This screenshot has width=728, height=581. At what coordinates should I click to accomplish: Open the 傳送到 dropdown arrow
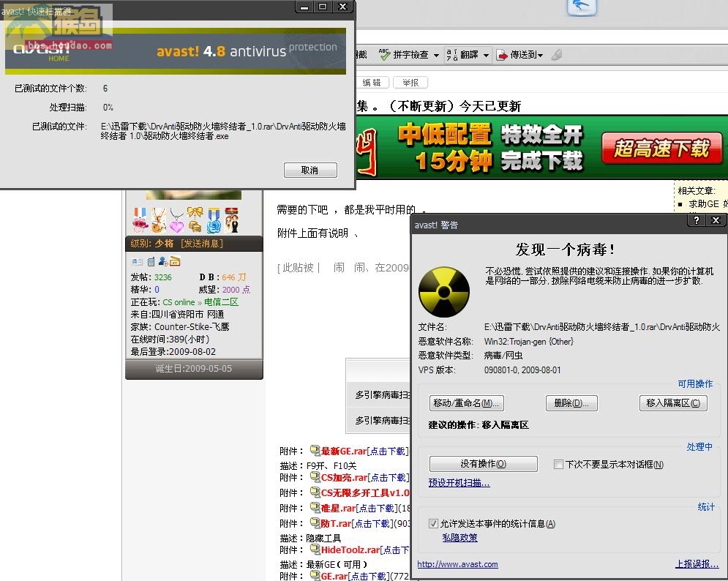coord(540,56)
